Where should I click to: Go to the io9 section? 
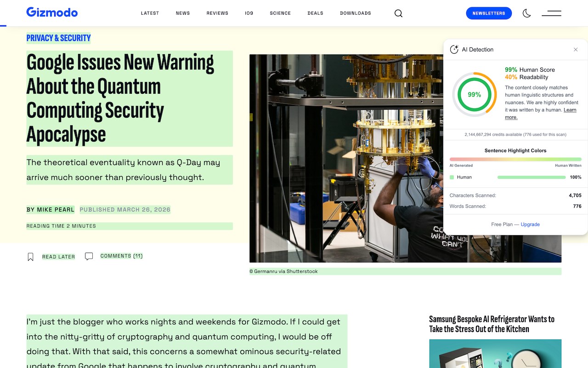click(x=249, y=13)
